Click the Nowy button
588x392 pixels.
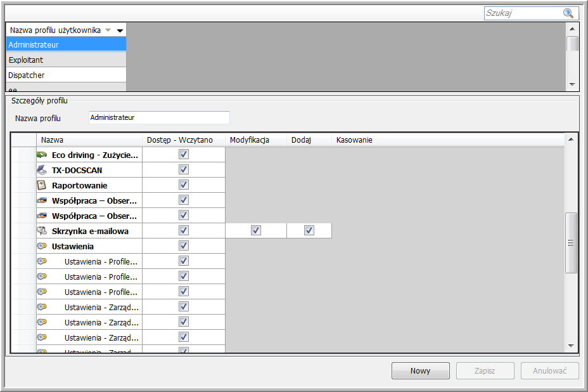click(420, 371)
